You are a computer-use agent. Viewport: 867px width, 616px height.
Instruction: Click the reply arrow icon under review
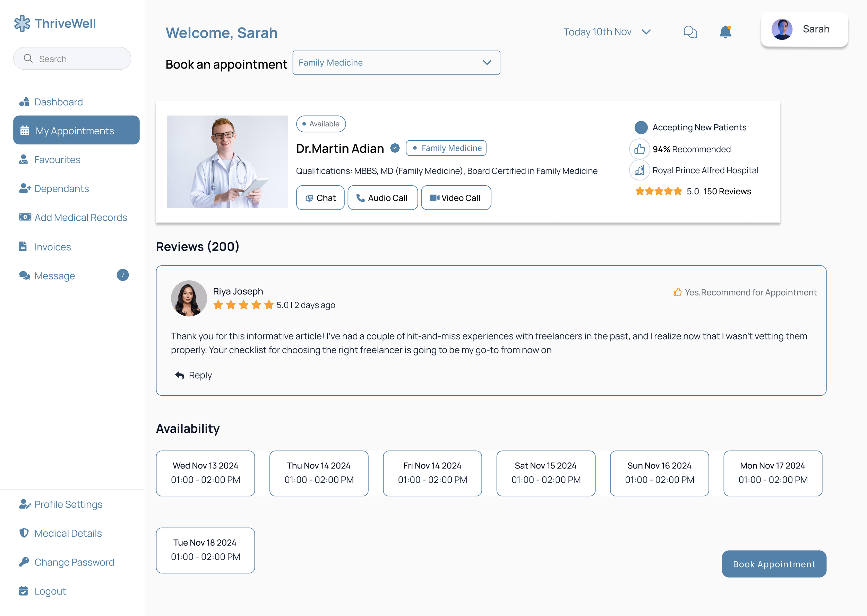point(180,375)
